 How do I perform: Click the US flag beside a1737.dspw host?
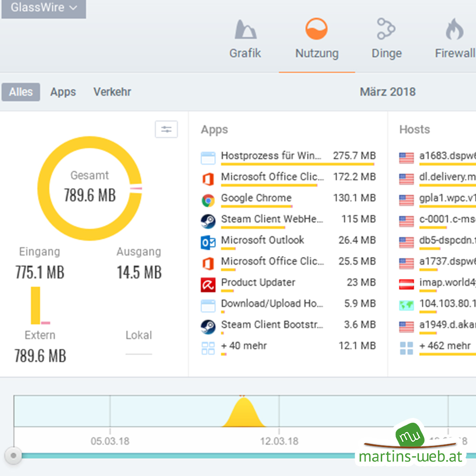[x=406, y=263]
